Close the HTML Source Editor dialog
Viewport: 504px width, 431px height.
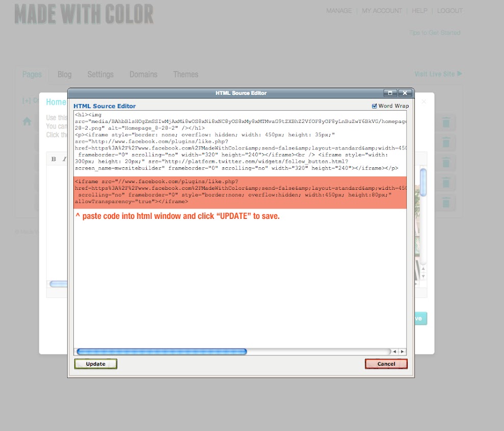[x=405, y=93]
